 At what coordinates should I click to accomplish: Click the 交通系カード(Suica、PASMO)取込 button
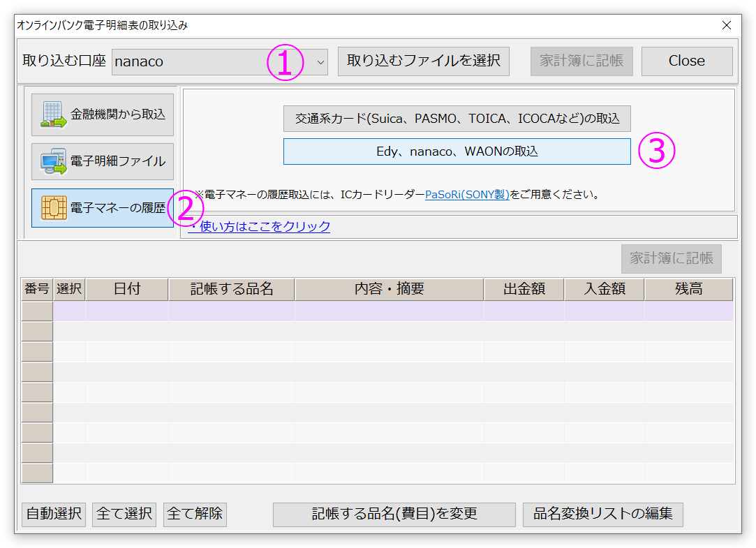(457, 119)
